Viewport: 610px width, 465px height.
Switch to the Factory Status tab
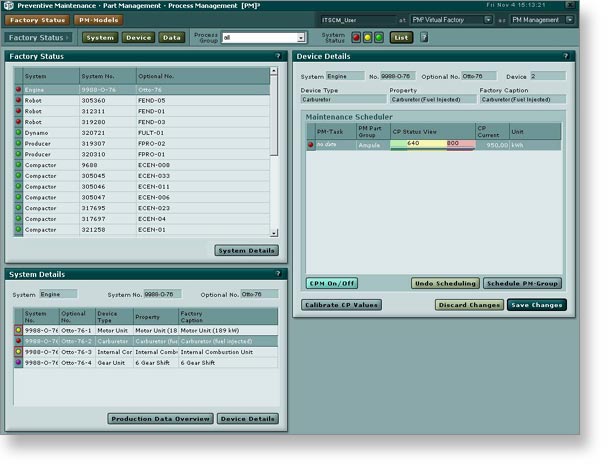[37, 19]
